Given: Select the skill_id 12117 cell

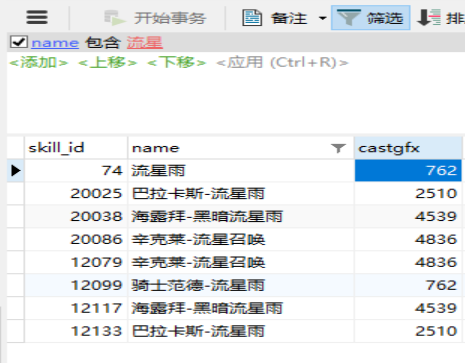Looking at the screenshot, I should point(76,308).
